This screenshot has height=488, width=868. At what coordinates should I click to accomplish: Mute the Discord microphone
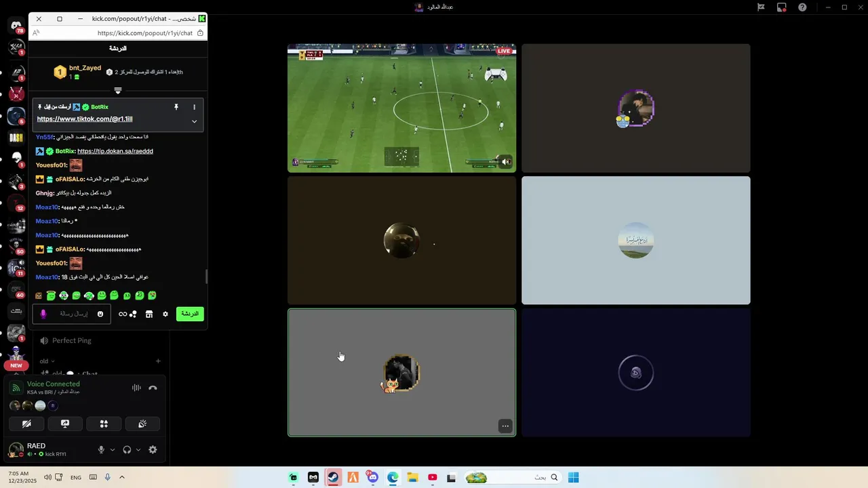[x=101, y=449]
